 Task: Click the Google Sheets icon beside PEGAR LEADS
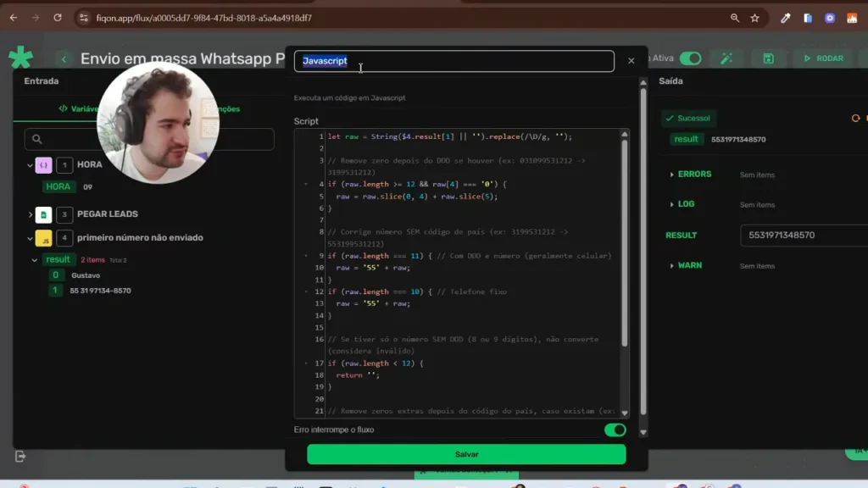(x=43, y=214)
